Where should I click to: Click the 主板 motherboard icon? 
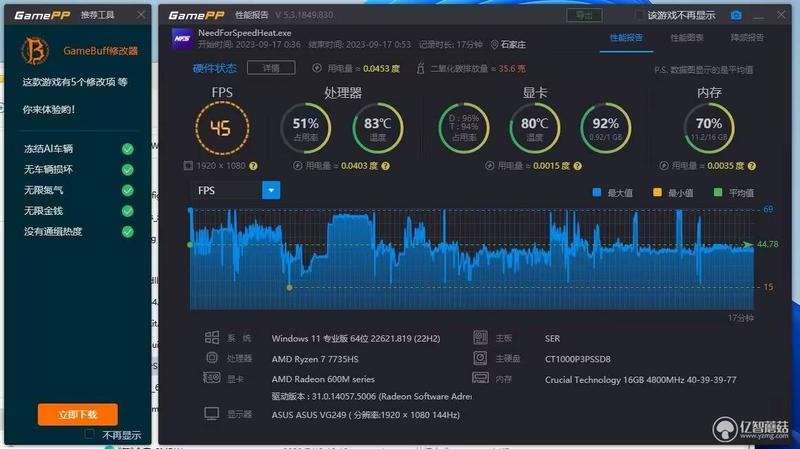click(x=480, y=337)
